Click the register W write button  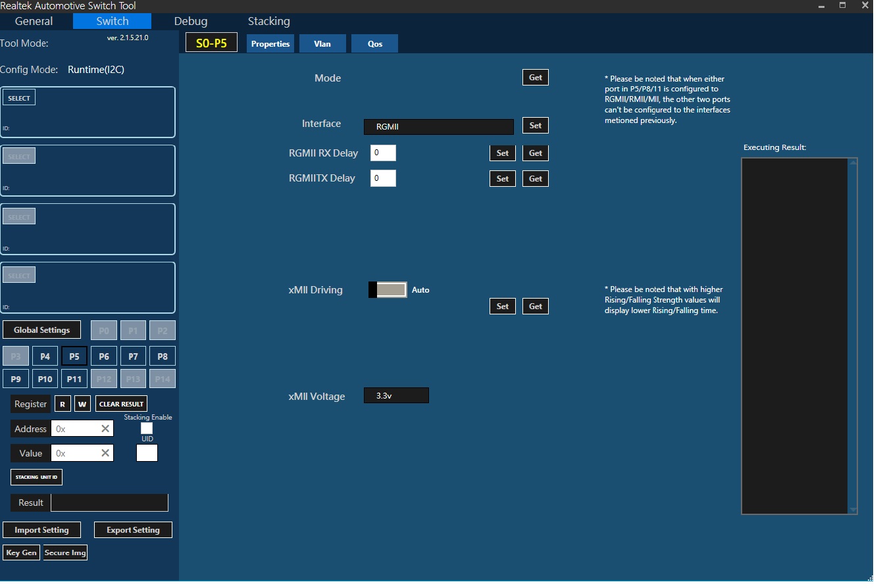click(82, 404)
